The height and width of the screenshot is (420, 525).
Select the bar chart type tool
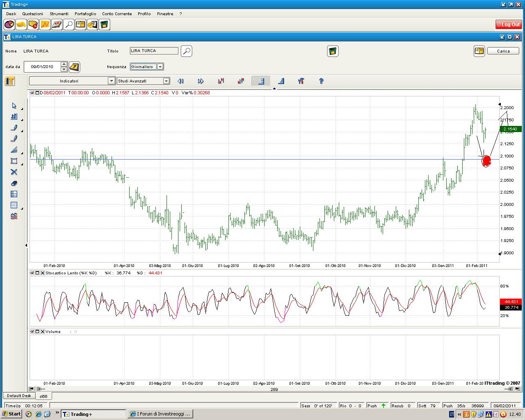[14, 117]
